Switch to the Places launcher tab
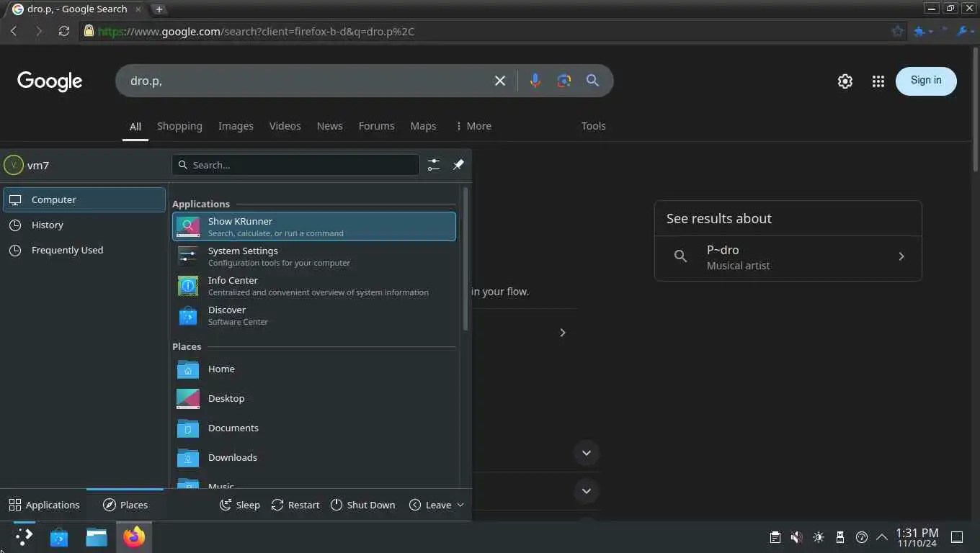This screenshot has height=553, width=980. pyautogui.click(x=125, y=505)
